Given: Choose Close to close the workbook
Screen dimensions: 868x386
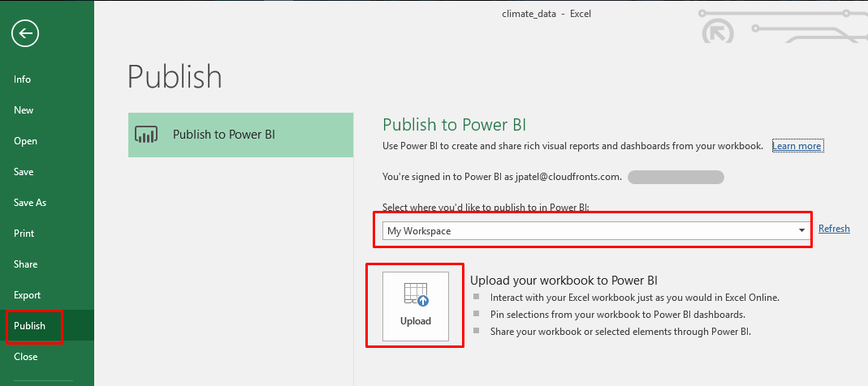Looking at the screenshot, I should (x=25, y=357).
